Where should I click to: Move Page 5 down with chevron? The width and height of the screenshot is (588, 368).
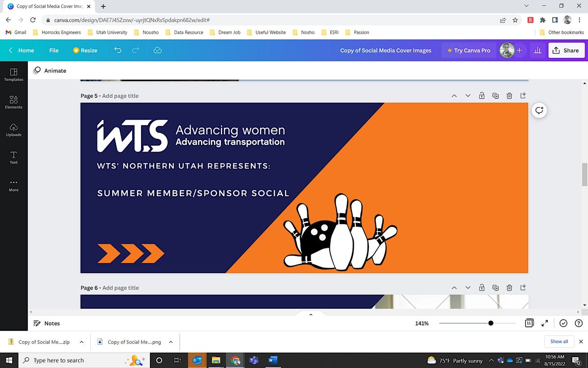468,96
